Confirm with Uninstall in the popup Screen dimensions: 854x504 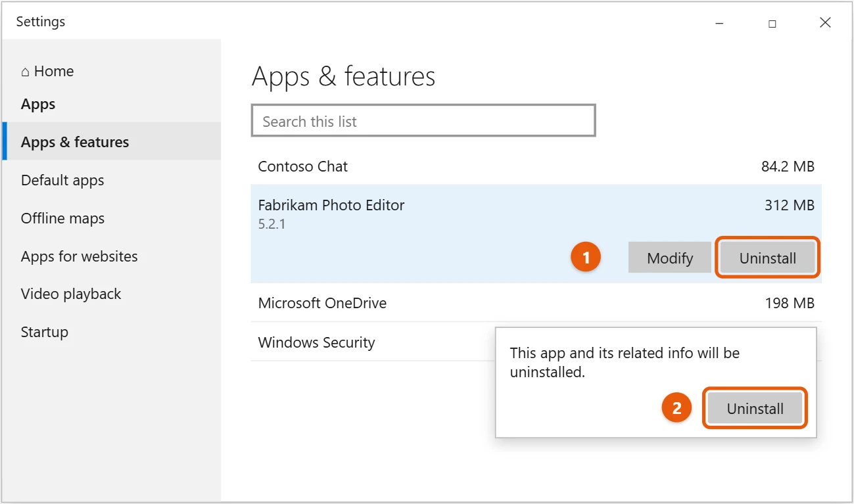coord(755,408)
